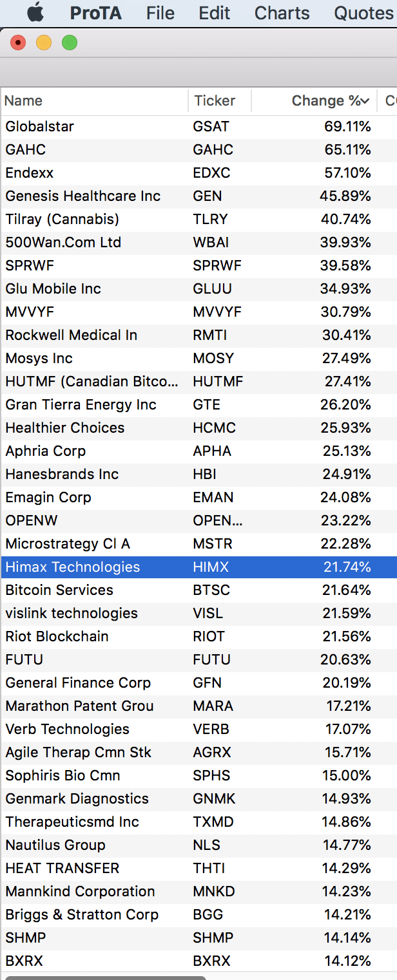The width and height of the screenshot is (397, 980).
Task: Click the green zoom window button
Action: point(70,43)
